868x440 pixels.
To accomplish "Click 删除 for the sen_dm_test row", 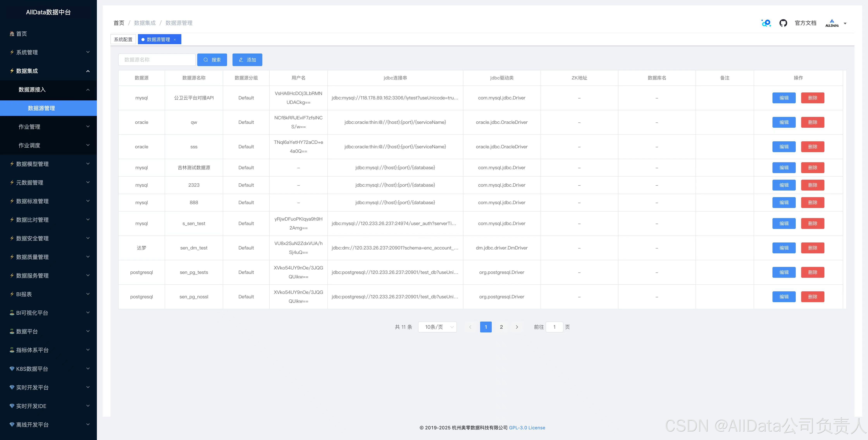I will coord(812,248).
